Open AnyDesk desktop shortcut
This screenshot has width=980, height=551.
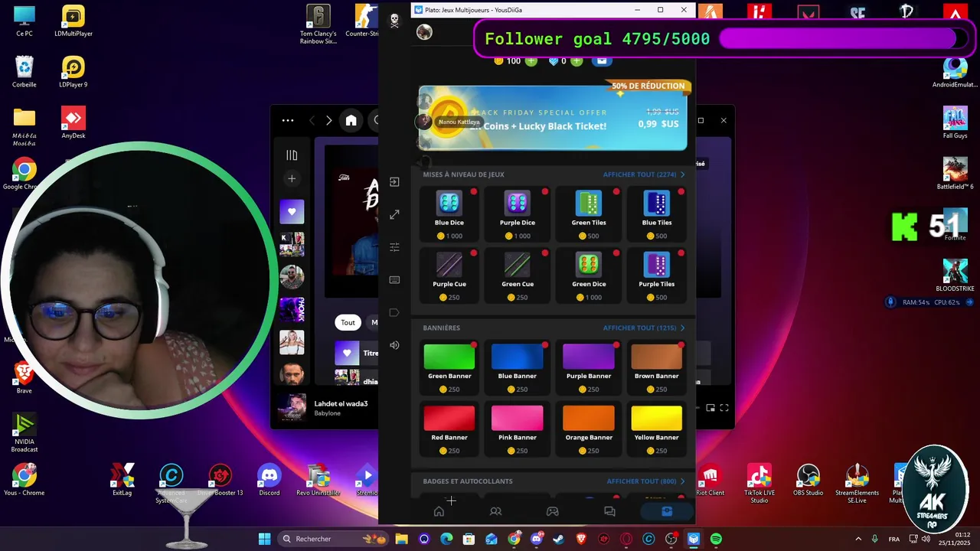pos(73,123)
